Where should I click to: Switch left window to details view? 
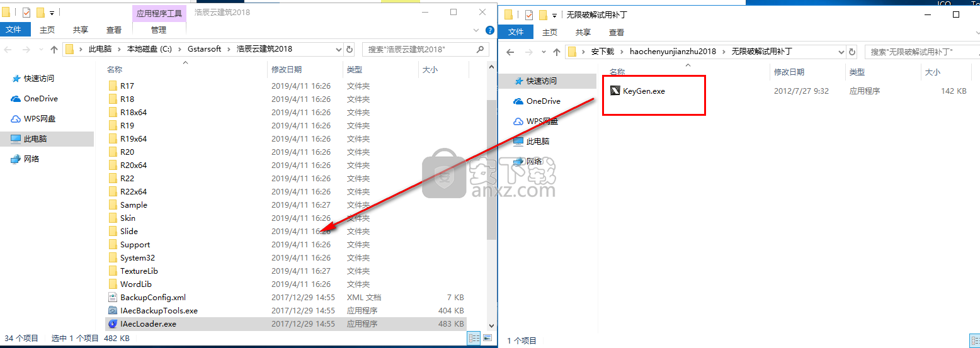[x=473, y=339]
